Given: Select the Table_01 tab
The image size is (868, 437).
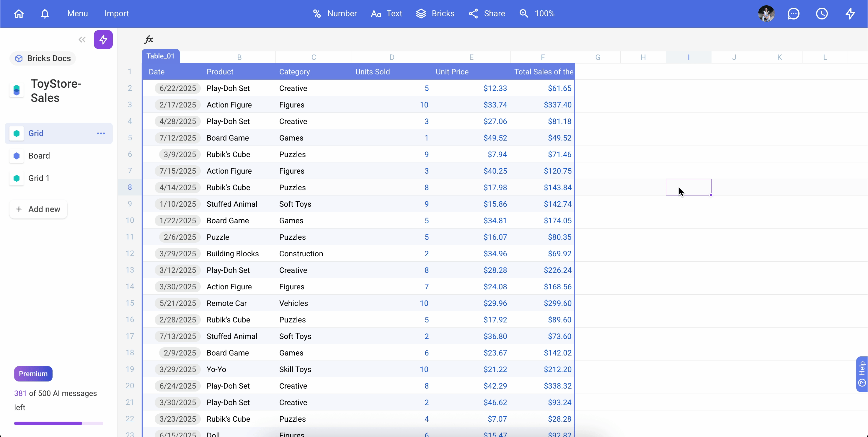Looking at the screenshot, I should [x=161, y=56].
